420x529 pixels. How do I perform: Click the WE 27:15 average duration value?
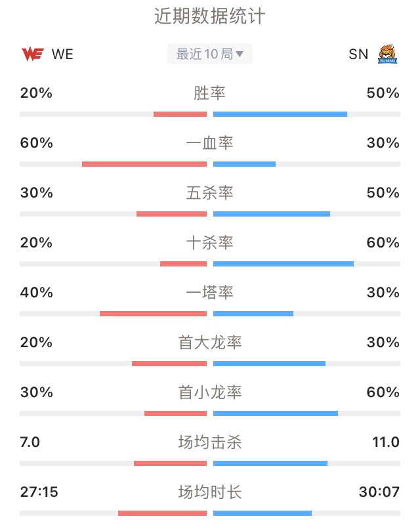click(39, 492)
